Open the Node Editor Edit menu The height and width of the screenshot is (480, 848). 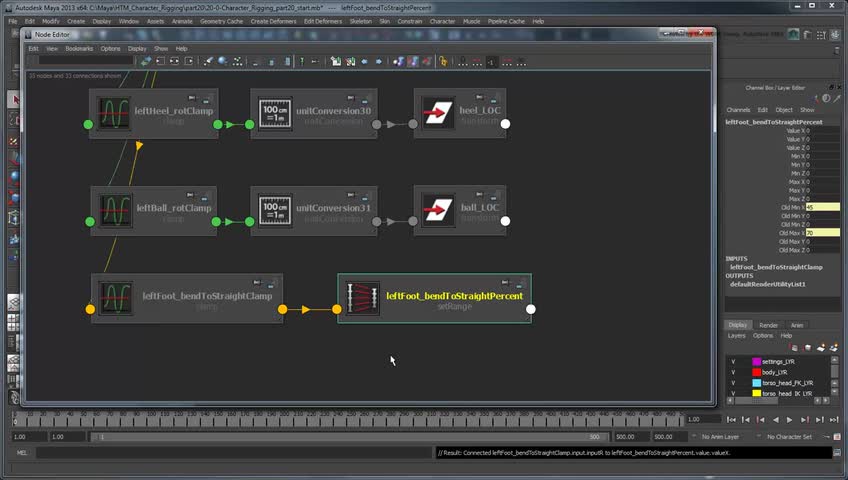(x=33, y=49)
